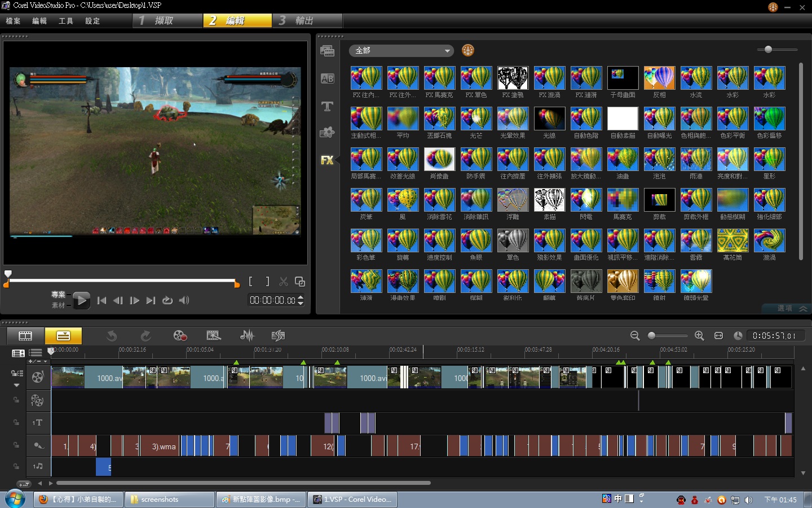Select the 馬賽克 filter thumbnail
Image resolution: width=812 pixels, height=508 pixels.
point(623,200)
